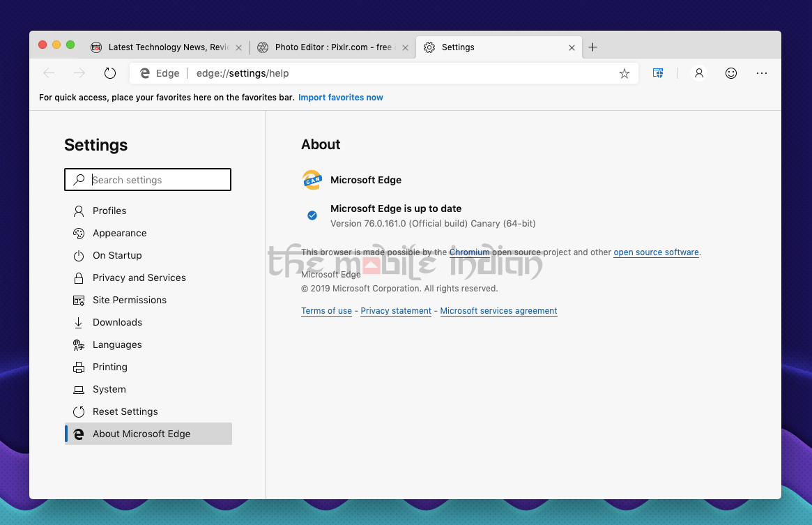
Task: Click the back navigation arrow
Action: pos(49,73)
